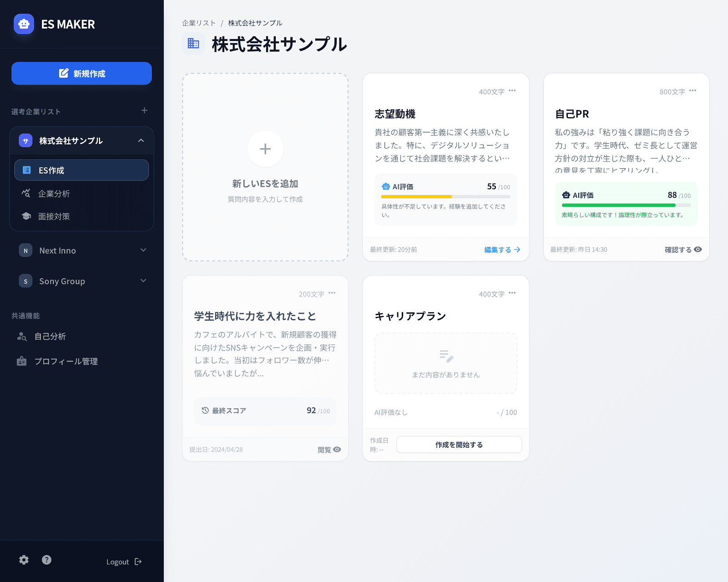Click the 自己分析 person icon
Viewport: 728px width, 582px height.
tap(21, 336)
